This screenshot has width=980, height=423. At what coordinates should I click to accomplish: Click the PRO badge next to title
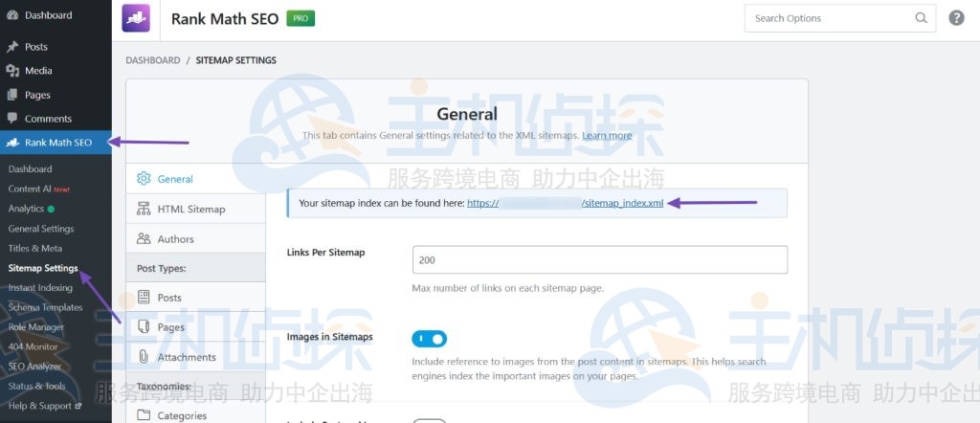[x=301, y=19]
